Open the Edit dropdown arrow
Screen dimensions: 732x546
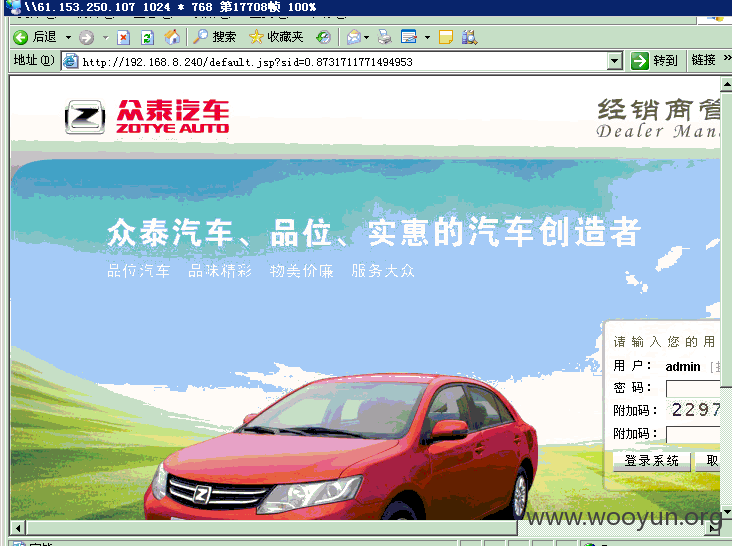click(427, 37)
